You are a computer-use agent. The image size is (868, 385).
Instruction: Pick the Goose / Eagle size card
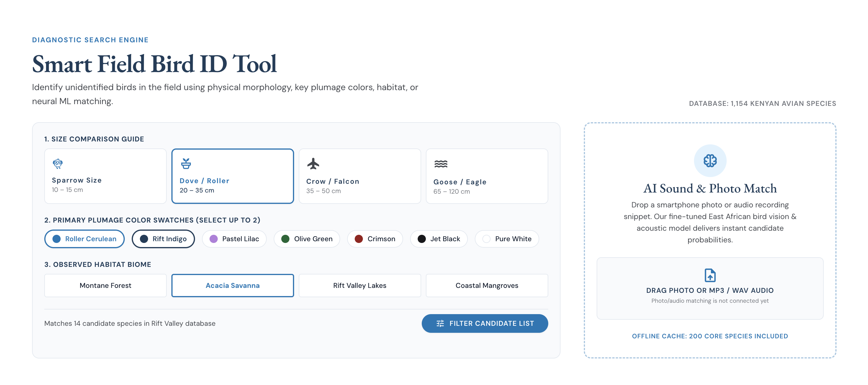(486, 176)
